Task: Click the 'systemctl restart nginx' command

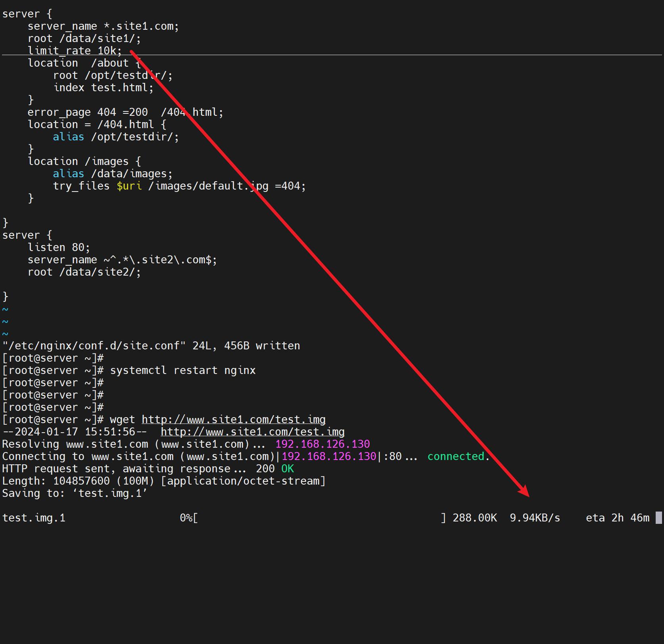Action: pos(182,370)
